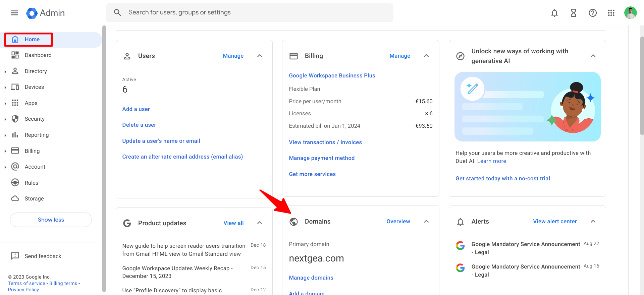Screen dimensions: 644x295
Task: Click the Alerts card bell icon
Action: 461,222
